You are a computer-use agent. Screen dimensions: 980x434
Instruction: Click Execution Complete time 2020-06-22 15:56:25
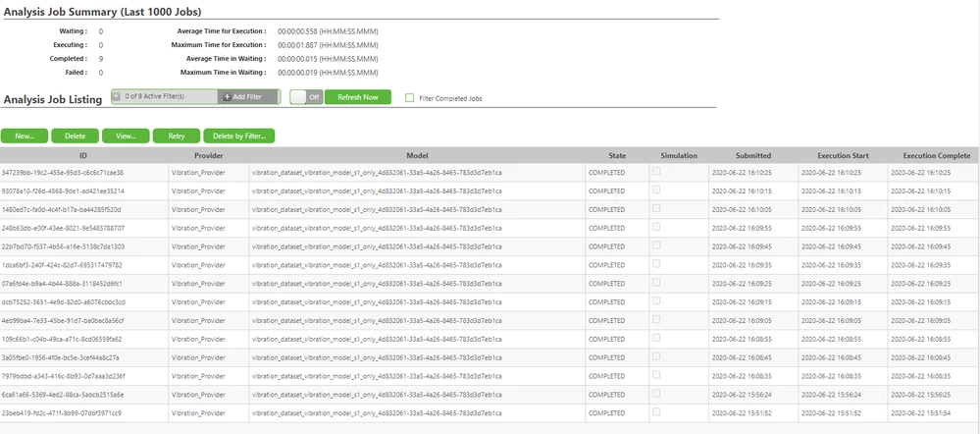[922, 395]
